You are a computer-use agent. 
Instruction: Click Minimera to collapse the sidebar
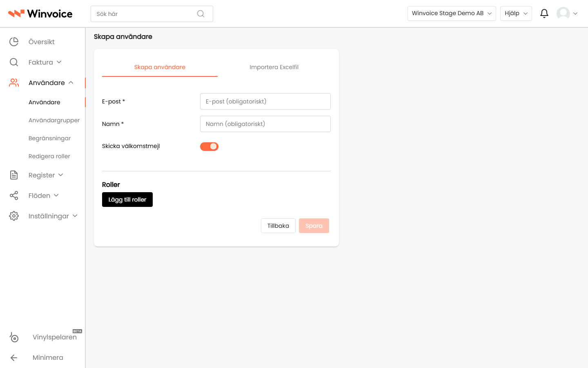(x=48, y=357)
